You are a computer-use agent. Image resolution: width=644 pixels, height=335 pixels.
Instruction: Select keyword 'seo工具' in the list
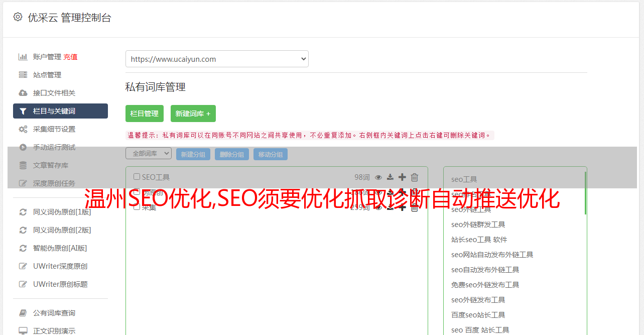click(x=464, y=179)
